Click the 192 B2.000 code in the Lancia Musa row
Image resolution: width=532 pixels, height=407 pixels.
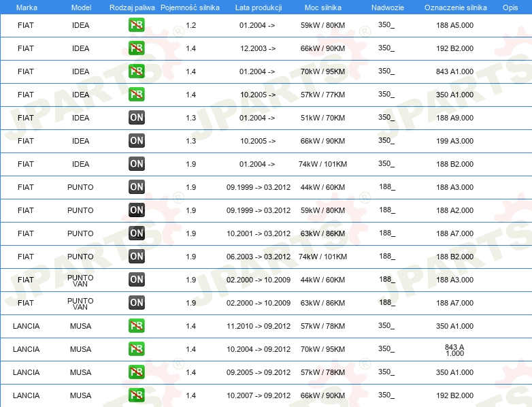pyautogui.click(x=454, y=395)
